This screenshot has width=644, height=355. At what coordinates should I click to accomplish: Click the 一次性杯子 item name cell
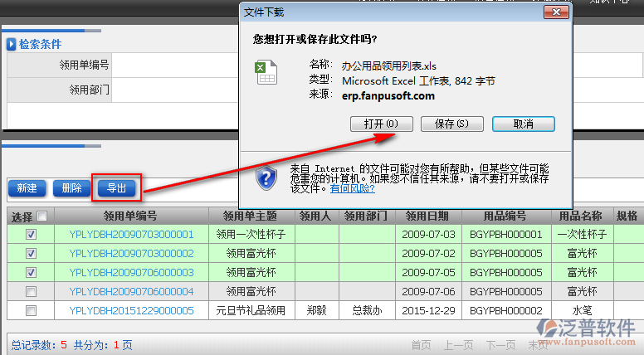tap(582, 235)
